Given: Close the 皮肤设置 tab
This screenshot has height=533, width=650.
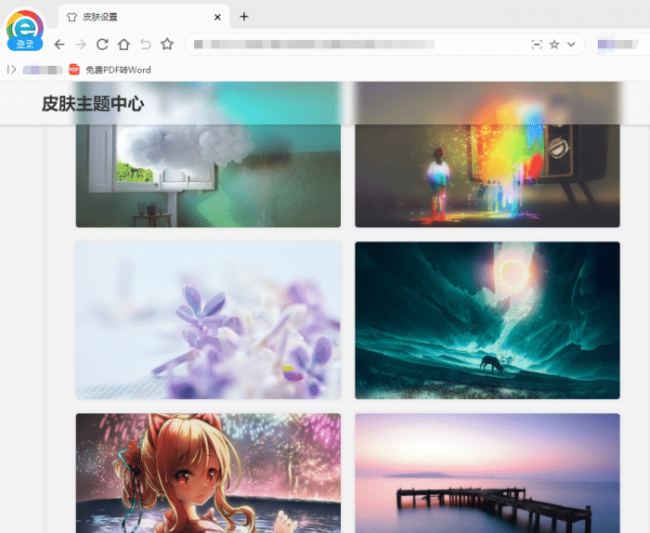Looking at the screenshot, I should [x=217, y=17].
